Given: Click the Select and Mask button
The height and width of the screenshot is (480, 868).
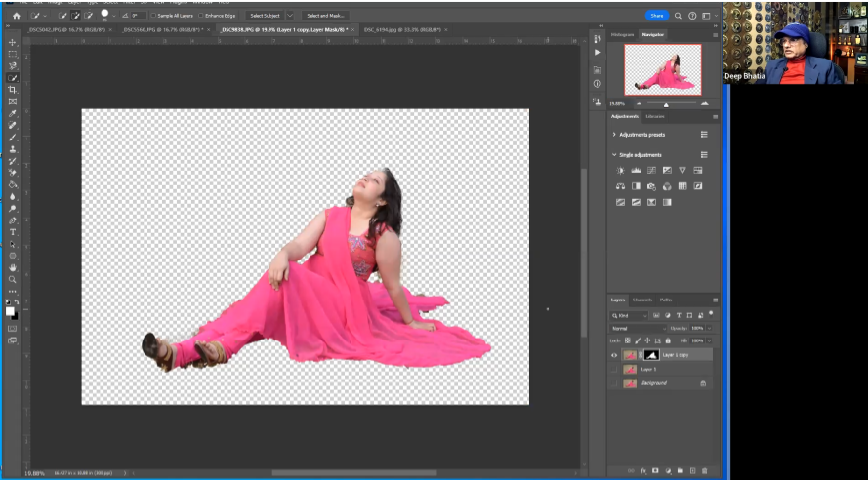Looking at the screenshot, I should point(325,16).
